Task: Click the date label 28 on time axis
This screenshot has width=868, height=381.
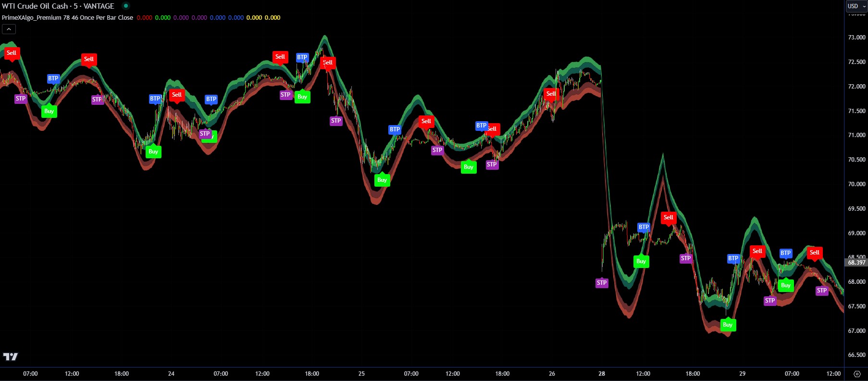Action: (602, 374)
